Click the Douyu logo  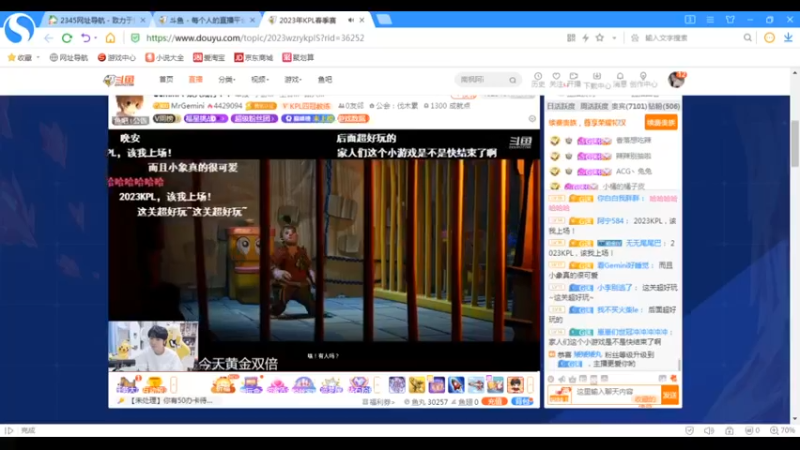pos(119,80)
